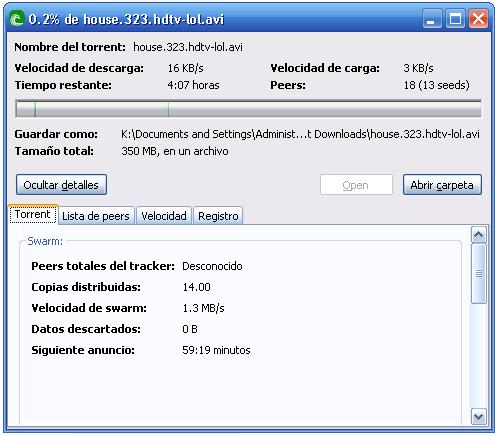Click the 16 KB/s download speed value

[x=185, y=68]
